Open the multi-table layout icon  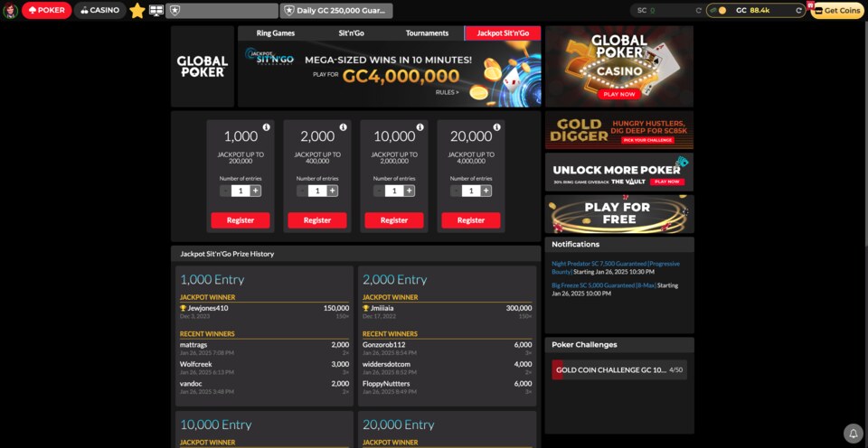tap(156, 11)
